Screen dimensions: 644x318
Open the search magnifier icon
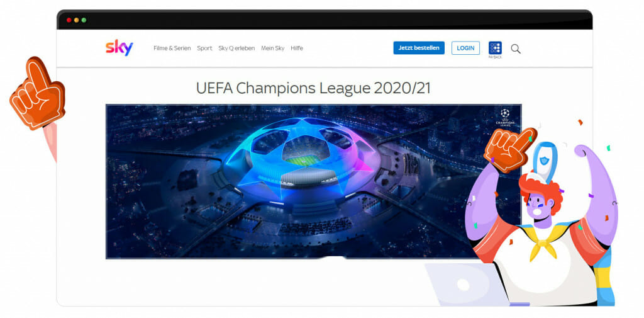[x=516, y=49]
